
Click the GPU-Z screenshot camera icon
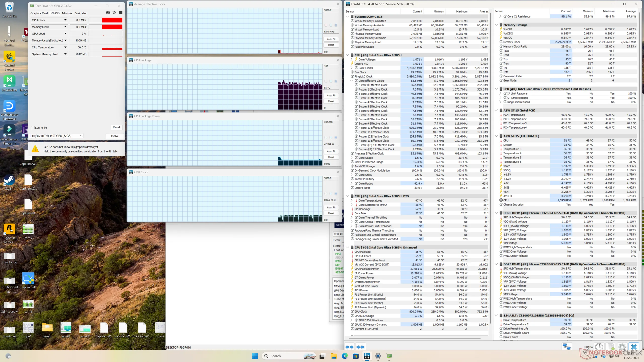[108, 13]
